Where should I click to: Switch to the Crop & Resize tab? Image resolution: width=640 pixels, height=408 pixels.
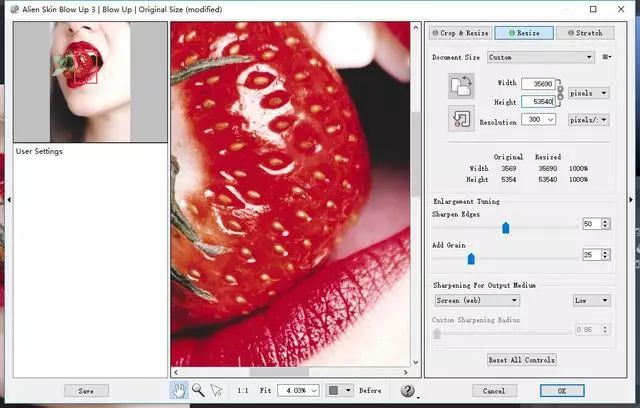point(460,33)
